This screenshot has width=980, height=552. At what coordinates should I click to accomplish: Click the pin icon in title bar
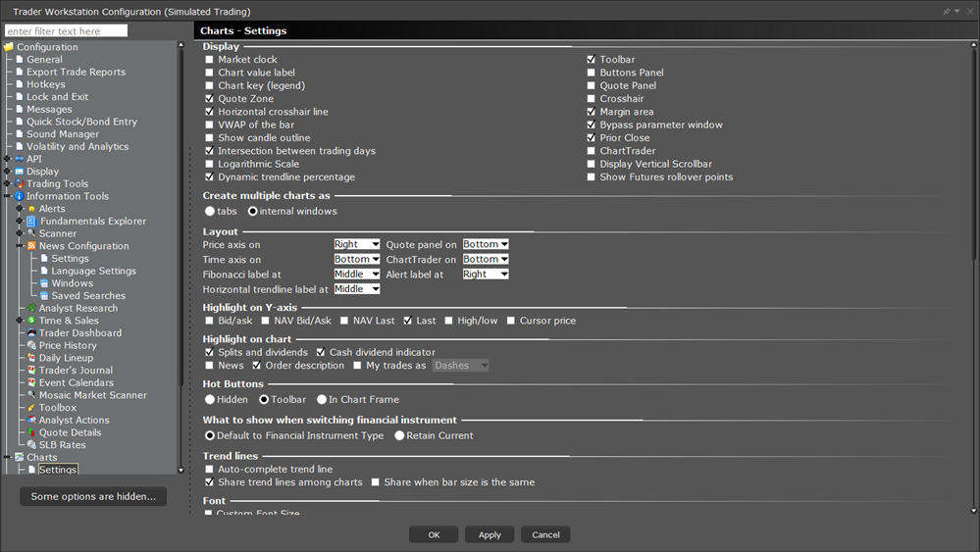pyautogui.click(x=947, y=11)
